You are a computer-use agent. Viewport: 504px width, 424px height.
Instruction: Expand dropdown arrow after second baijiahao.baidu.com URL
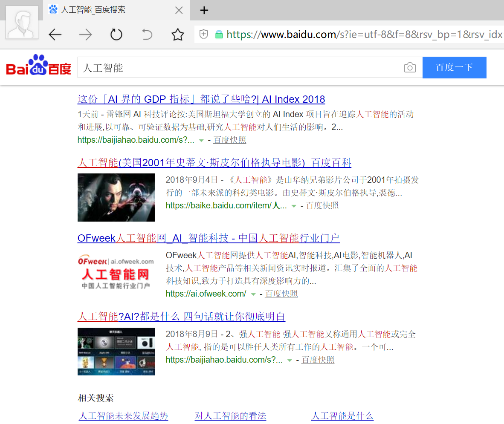pyautogui.click(x=290, y=361)
